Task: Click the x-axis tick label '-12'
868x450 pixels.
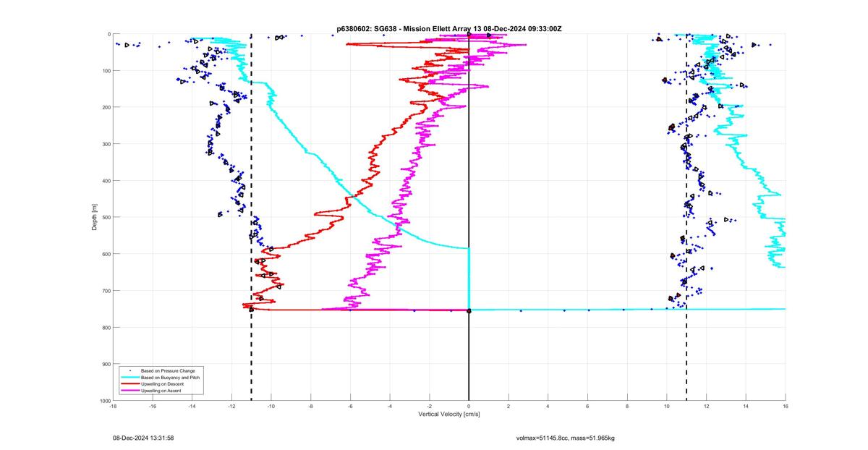Action: [x=231, y=406]
